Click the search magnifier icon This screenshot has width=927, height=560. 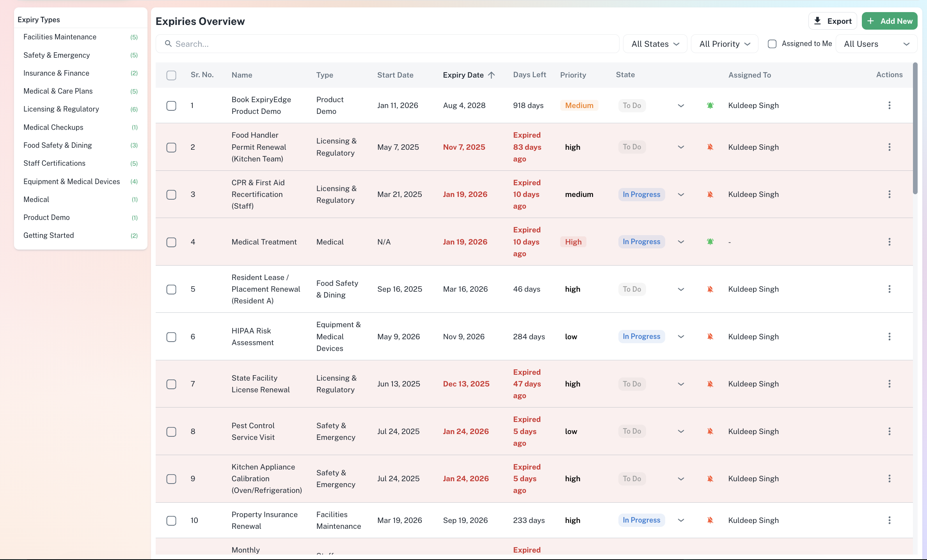pyautogui.click(x=168, y=44)
